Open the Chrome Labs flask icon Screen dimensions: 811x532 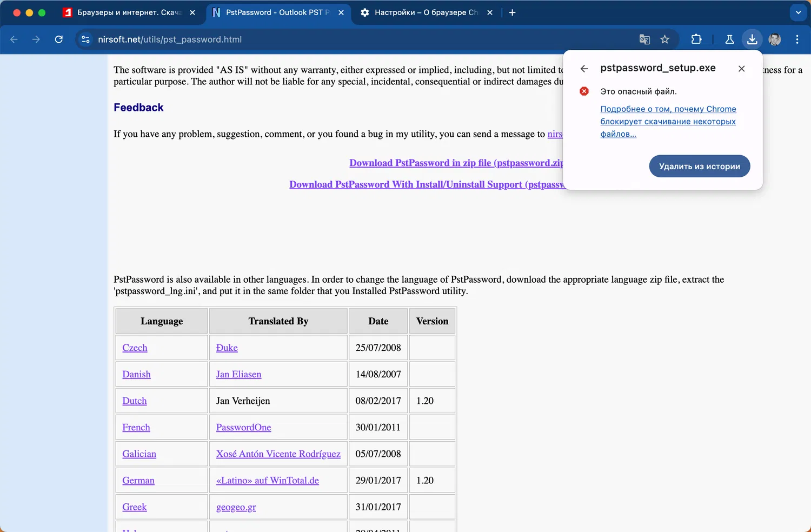click(x=729, y=39)
